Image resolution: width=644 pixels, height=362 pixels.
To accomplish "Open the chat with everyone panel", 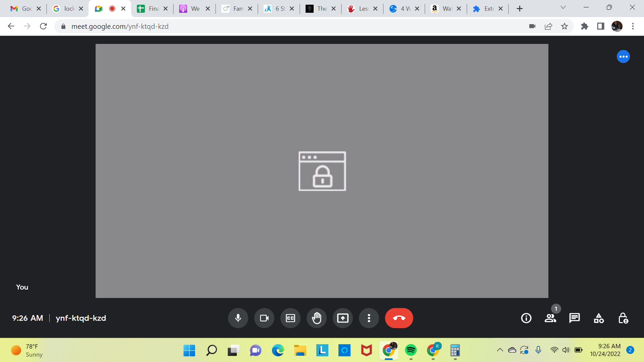I will pyautogui.click(x=574, y=318).
